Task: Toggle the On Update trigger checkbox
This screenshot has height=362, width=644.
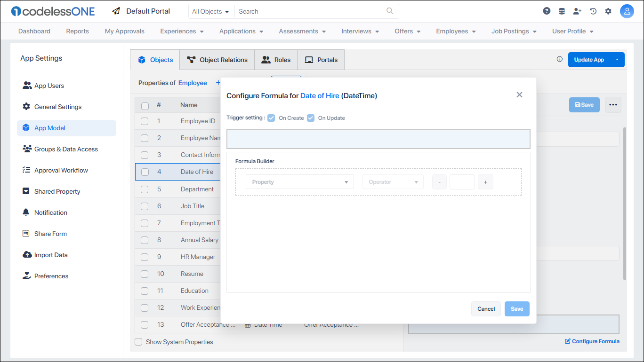Action: tap(311, 118)
